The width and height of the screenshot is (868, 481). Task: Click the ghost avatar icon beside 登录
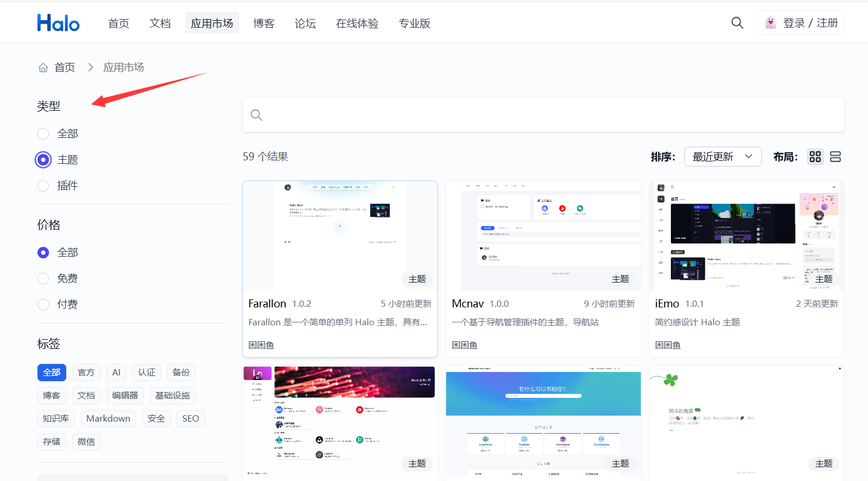(771, 23)
